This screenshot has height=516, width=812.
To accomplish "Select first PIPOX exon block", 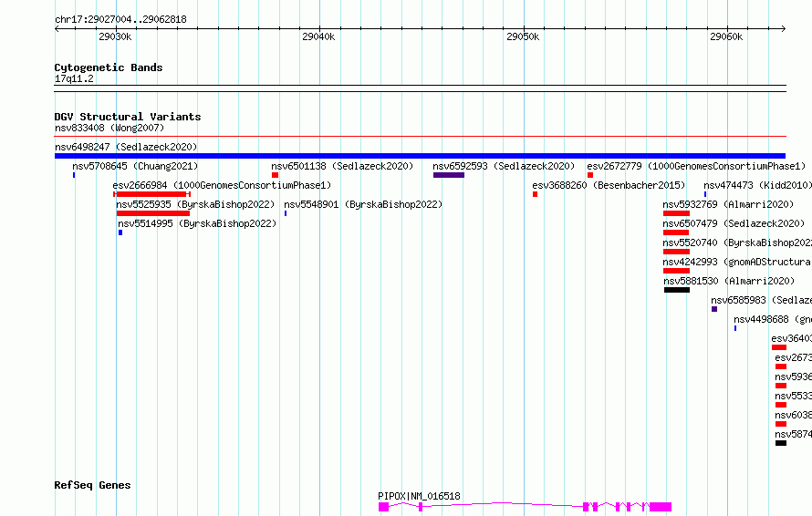I will [383, 507].
